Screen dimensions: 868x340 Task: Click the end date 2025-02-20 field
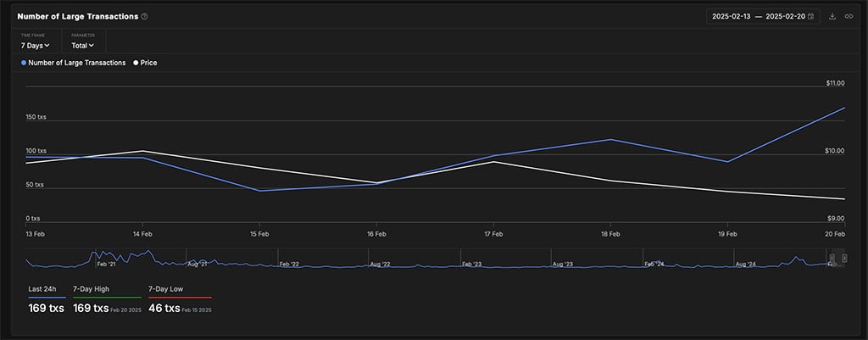(785, 16)
